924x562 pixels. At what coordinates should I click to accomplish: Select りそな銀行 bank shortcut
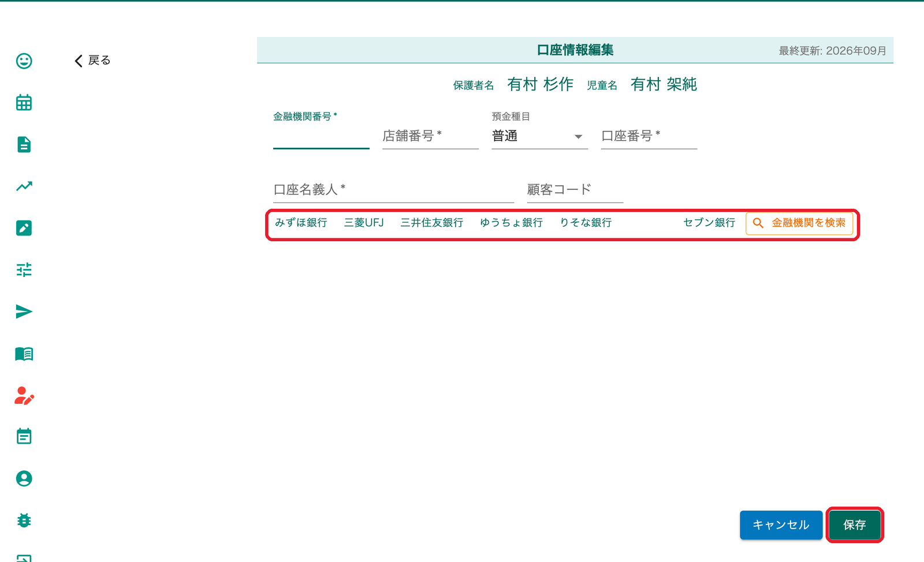coord(586,223)
